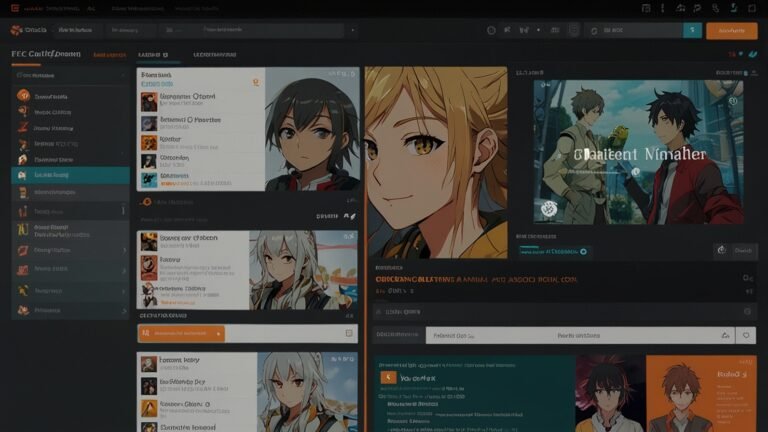The width and height of the screenshot is (768, 432).
Task: Select the teal-underlined active tab
Action: [x=153, y=55]
